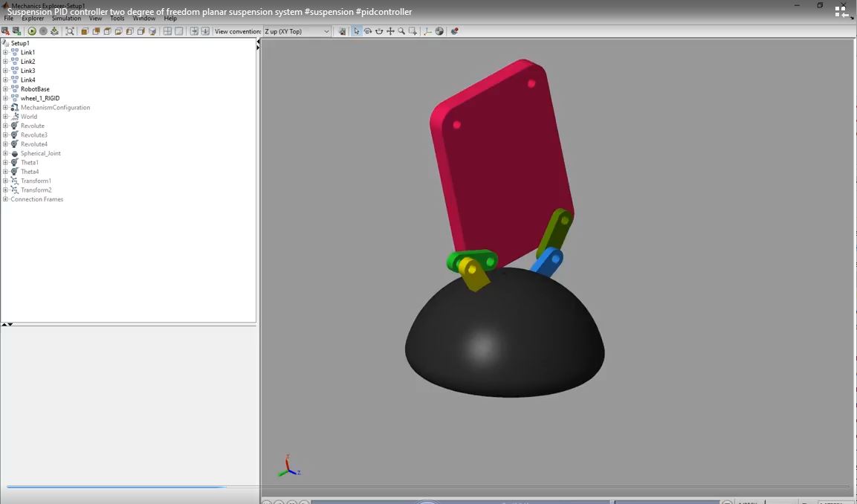857x504 pixels.
Task: Click the first toolbar icon at far left
Action: pos(5,31)
